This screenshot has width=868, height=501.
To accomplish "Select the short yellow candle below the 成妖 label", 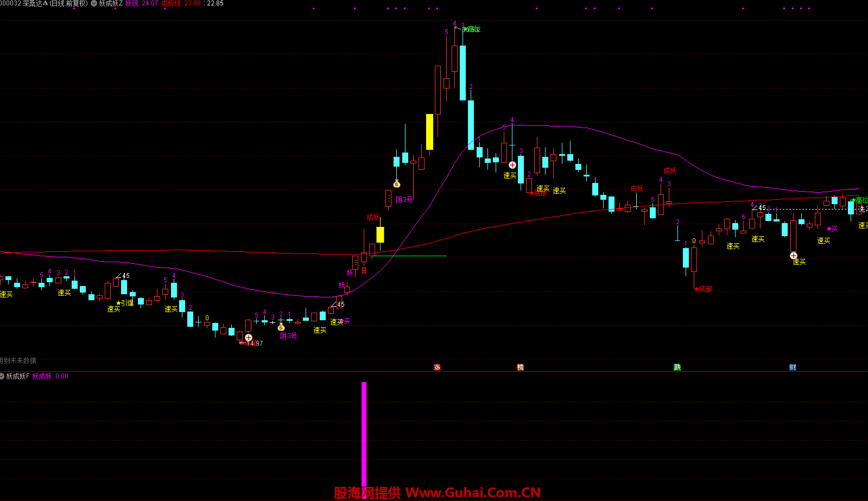I will 380,235.
